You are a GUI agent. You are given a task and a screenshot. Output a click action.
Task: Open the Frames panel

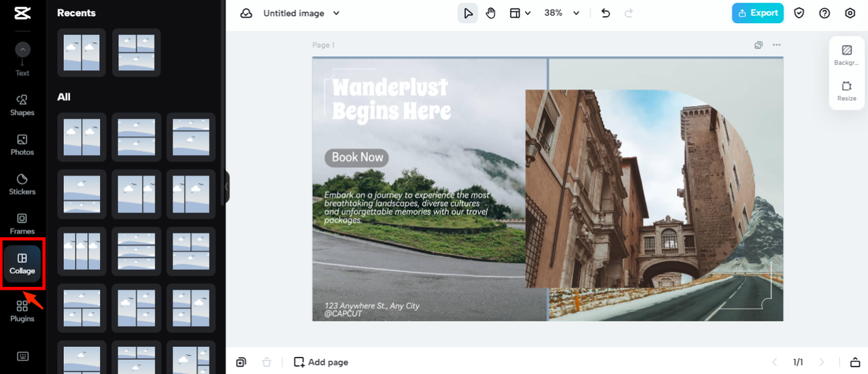tap(22, 224)
